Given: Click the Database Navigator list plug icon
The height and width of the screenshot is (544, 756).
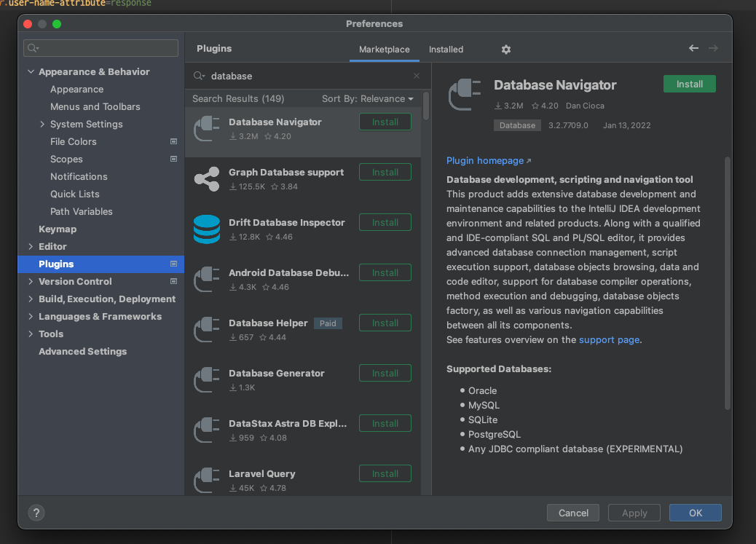Looking at the screenshot, I should coord(206,129).
